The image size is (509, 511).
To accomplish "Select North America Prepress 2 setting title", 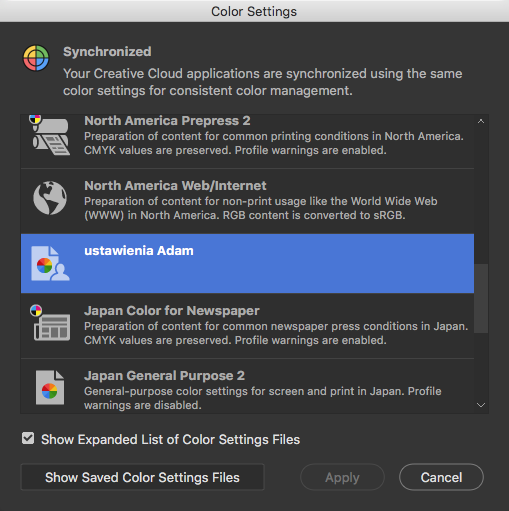I will pos(167,121).
